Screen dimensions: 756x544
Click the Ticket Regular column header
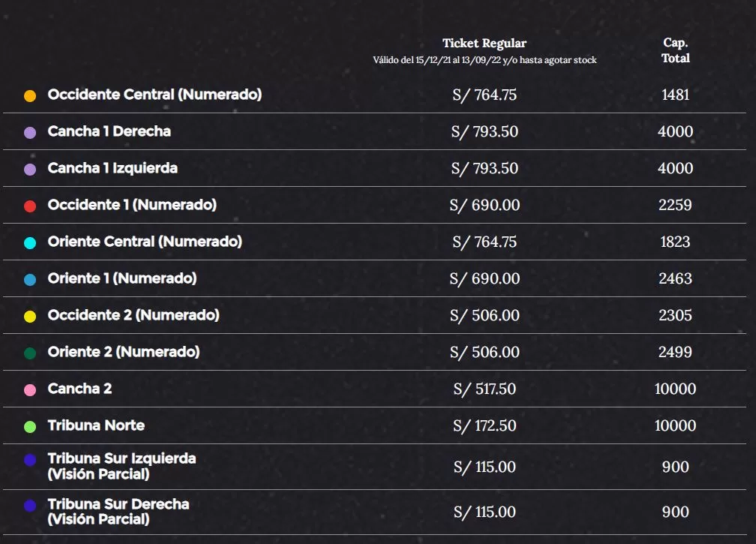(x=484, y=44)
